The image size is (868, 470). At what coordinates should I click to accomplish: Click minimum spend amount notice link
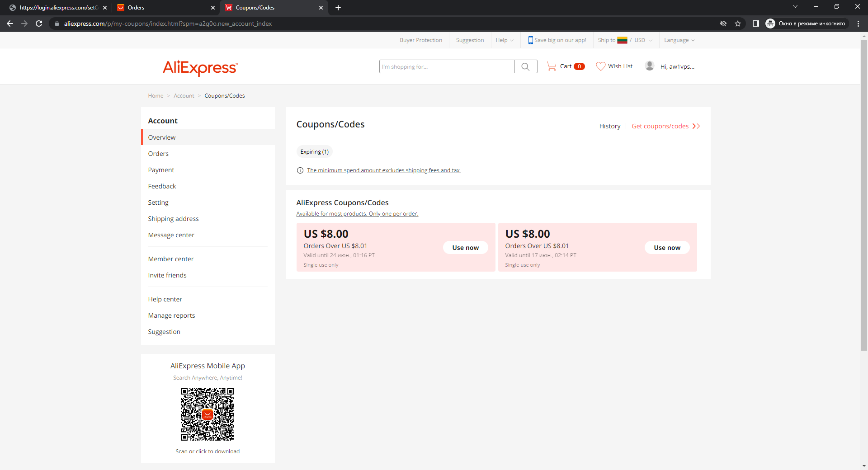click(x=384, y=170)
